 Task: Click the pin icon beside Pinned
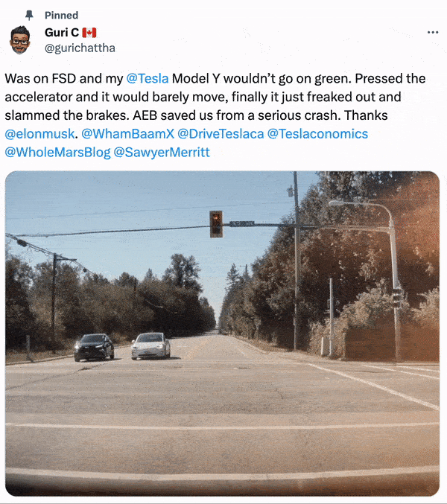click(29, 15)
